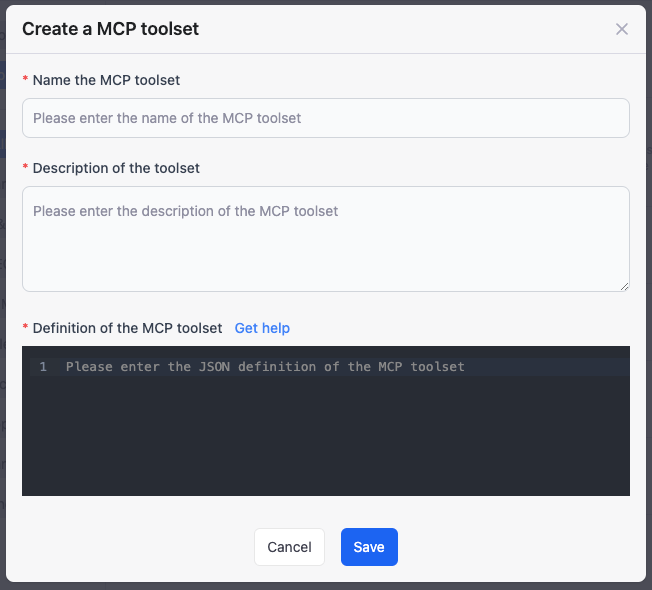This screenshot has width=652, height=590.
Task: Click the "Definition of the MCP toolset" label
Action: 127,328
